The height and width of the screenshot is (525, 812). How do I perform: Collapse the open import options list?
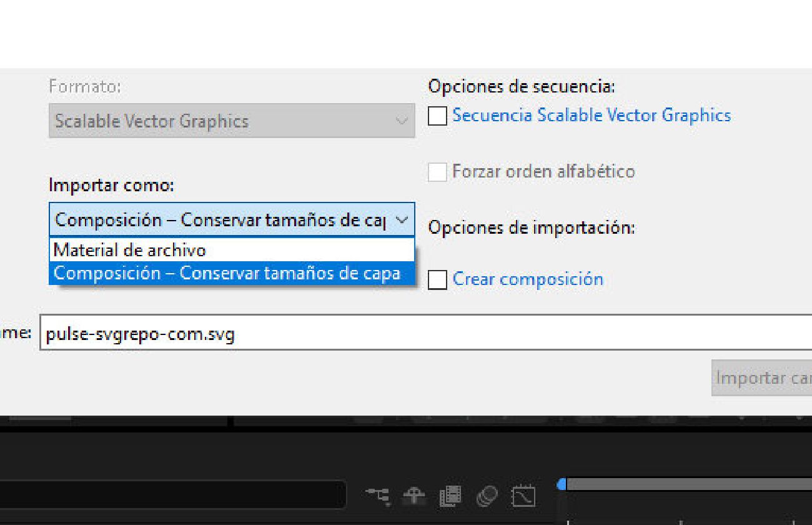tap(402, 219)
